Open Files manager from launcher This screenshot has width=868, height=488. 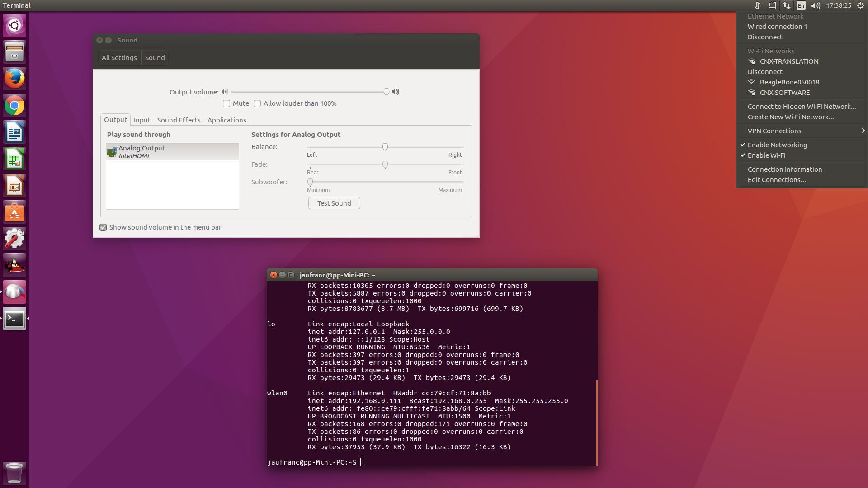pyautogui.click(x=14, y=52)
